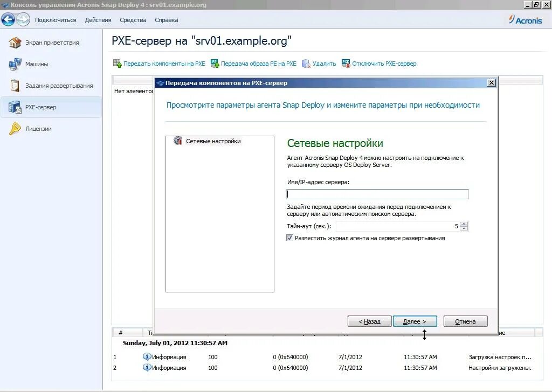552x392 pixels.
Task: Click the Отключить PXE-сервер icon
Action: coord(346,64)
